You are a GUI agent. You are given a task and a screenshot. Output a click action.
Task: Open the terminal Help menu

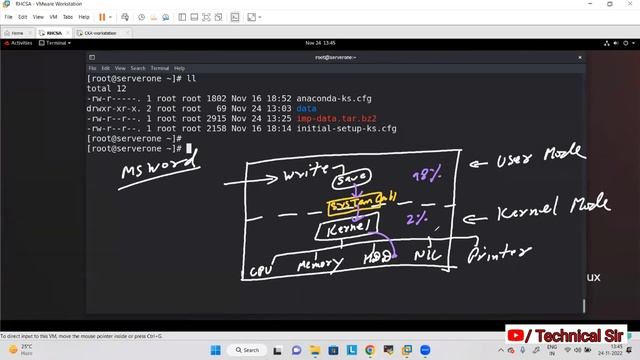(179, 68)
